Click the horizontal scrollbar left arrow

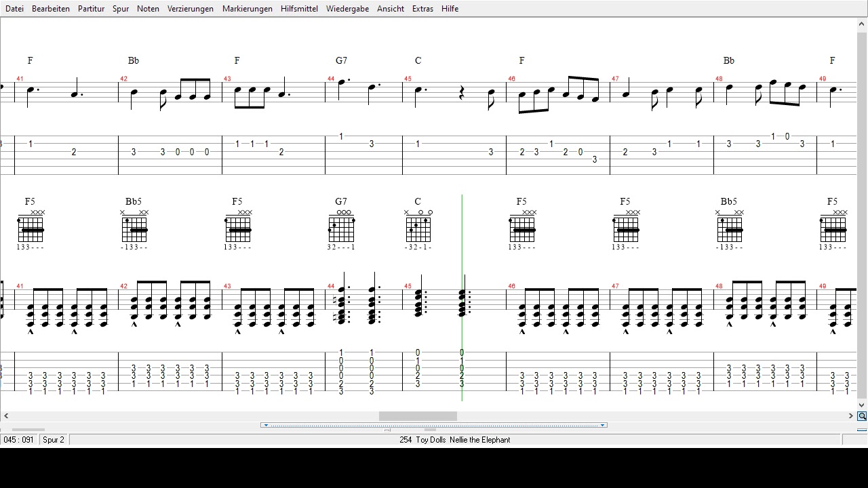coord(6,416)
